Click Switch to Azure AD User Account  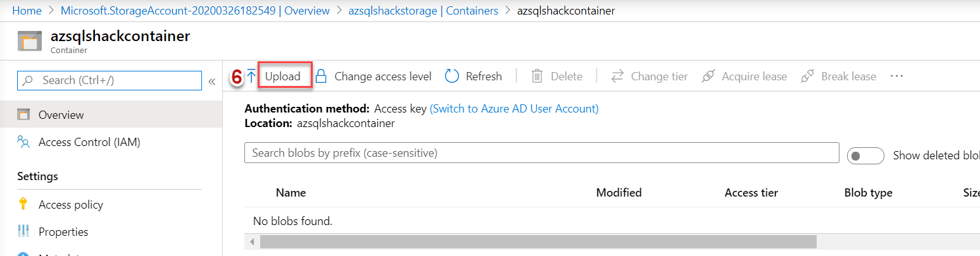(514, 109)
